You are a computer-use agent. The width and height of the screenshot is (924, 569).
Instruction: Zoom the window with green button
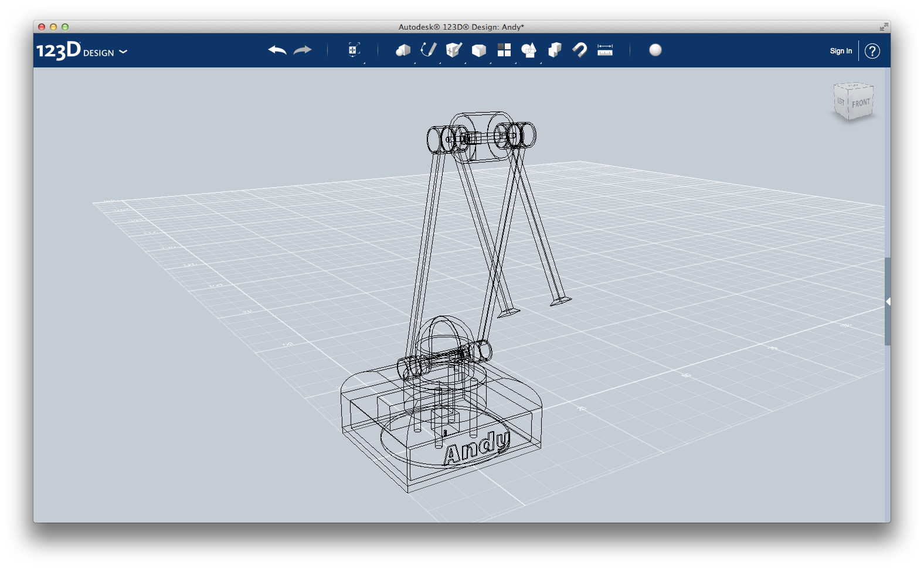(x=65, y=27)
